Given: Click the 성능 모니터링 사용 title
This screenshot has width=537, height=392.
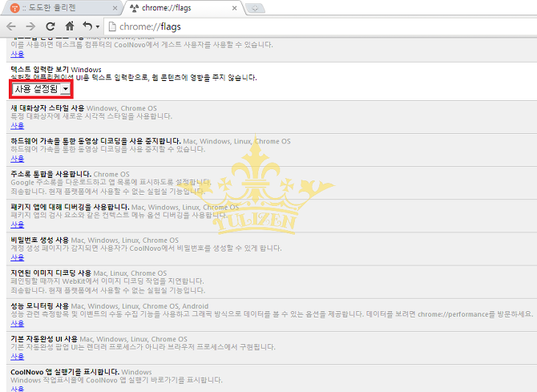Looking at the screenshot, I should (40, 306).
